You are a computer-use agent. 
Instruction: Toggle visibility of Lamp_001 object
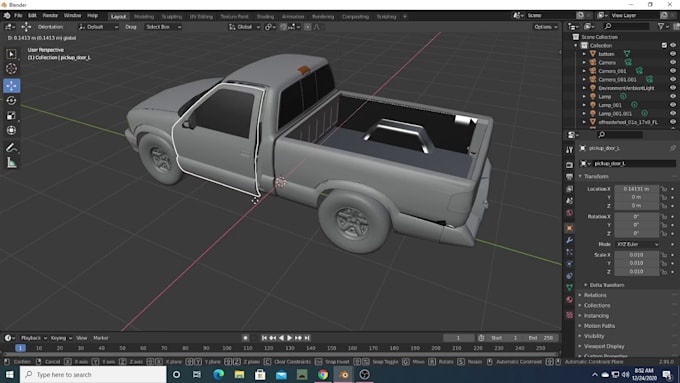pos(673,105)
